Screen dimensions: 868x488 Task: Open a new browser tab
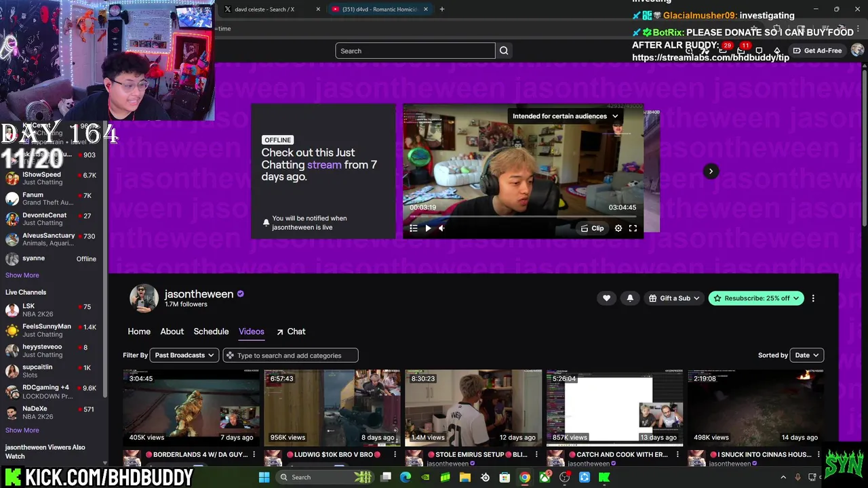442,9
